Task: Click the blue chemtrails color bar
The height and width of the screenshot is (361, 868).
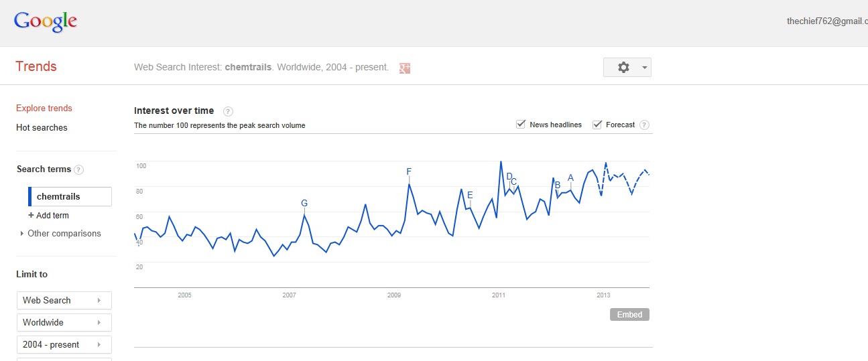Action: (x=30, y=197)
